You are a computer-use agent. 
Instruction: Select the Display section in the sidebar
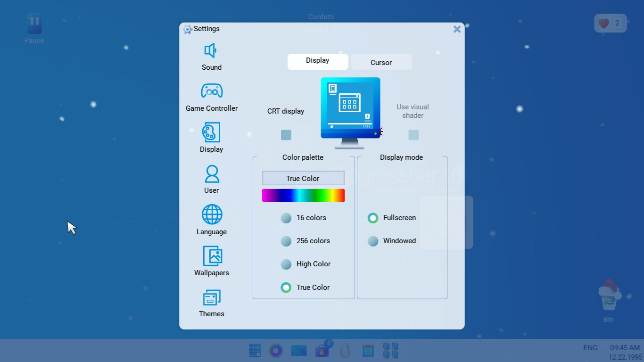coord(211,137)
